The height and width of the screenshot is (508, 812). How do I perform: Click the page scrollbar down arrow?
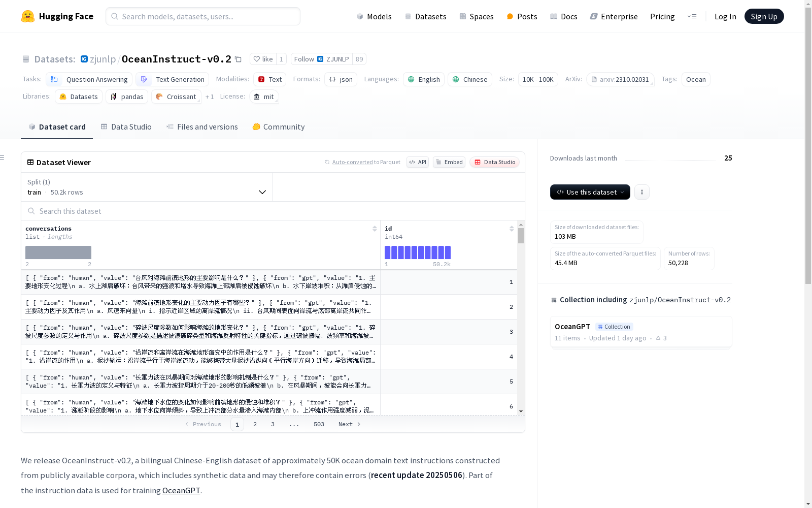808,504
